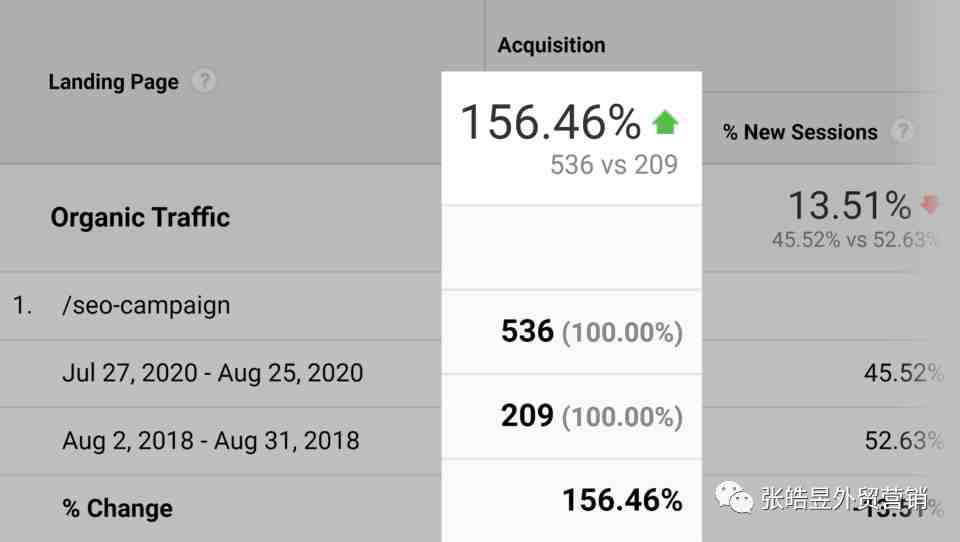Image resolution: width=960 pixels, height=542 pixels.
Task: Click the red down arrow beside 13.51%
Action: click(930, 205)
